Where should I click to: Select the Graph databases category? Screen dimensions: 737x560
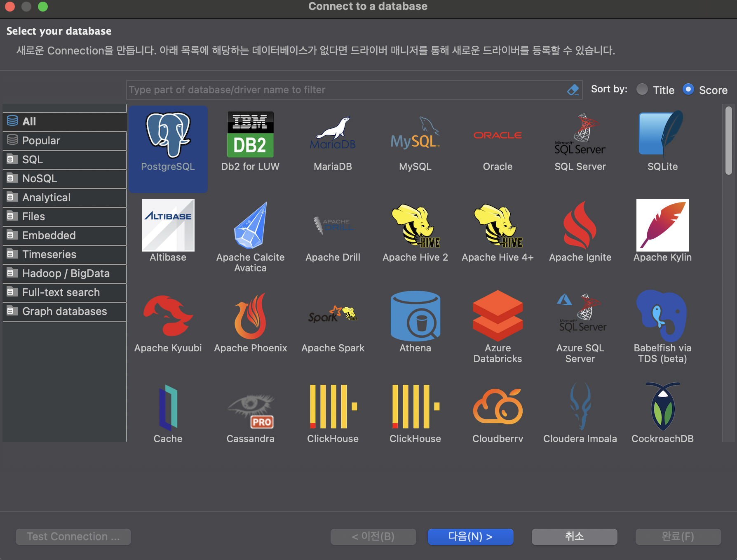click(65, 311)
